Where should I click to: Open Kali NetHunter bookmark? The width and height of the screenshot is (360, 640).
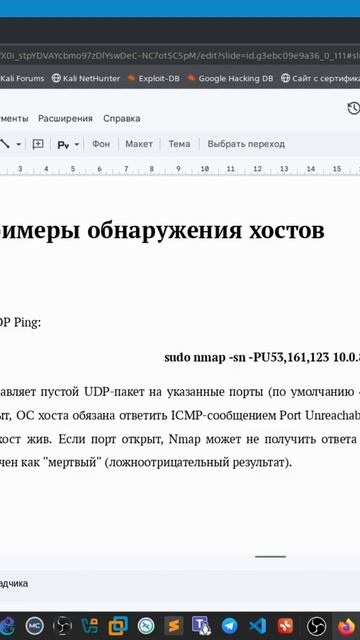(x=86, y=78)
